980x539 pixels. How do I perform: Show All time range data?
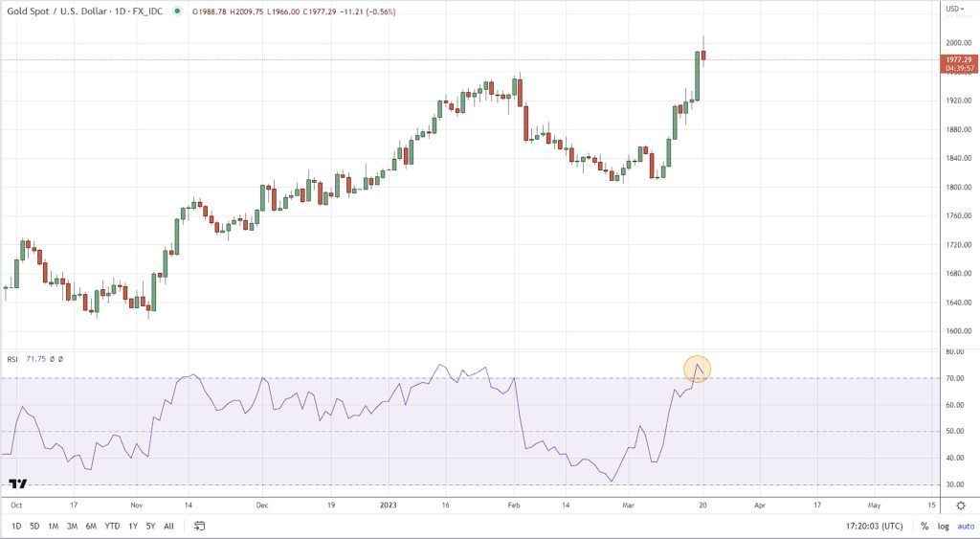click(x=169, y=526)
